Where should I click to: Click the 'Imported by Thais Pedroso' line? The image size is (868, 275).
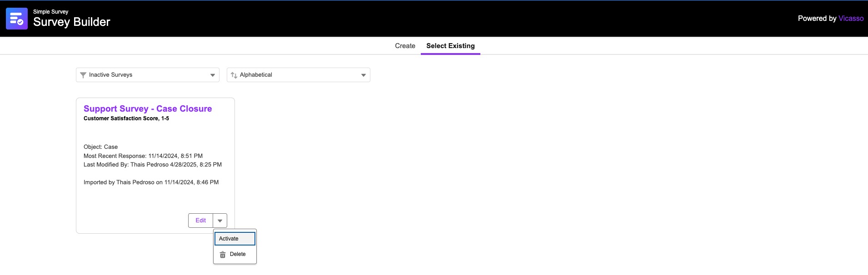pos(151,182)
